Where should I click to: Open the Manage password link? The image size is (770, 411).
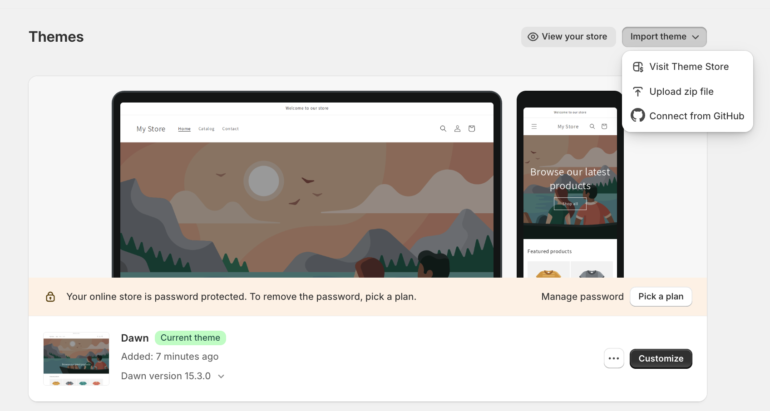point(582,297)
